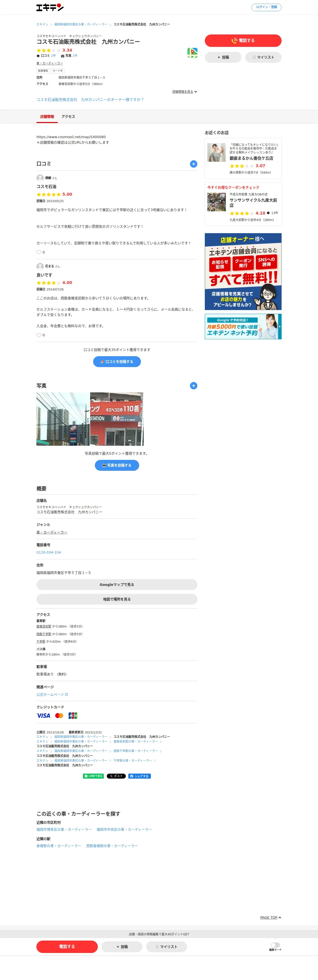This screenshot has width=318, height=980.
Task: Open the map icon beside the rating
Action: 192,53
